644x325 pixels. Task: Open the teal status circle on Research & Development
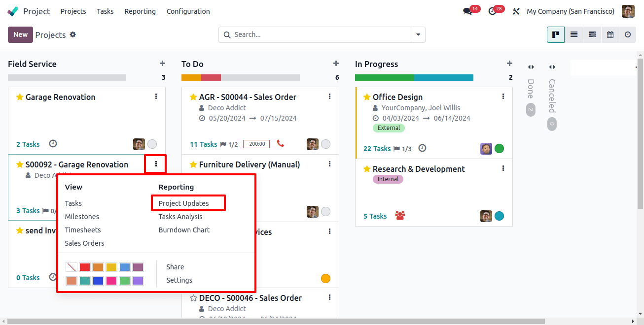point(500,216)
